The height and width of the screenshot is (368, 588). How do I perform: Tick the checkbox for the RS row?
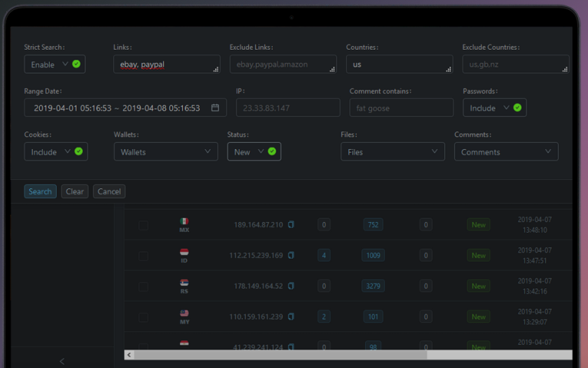(x=143, y=287)
